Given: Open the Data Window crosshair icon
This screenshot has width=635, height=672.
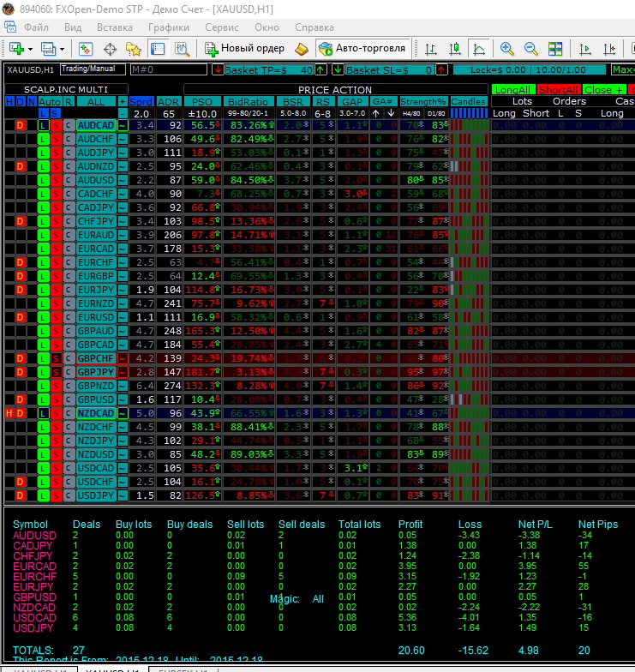Looking at the screenshot, I should click(x=110, y=49).
